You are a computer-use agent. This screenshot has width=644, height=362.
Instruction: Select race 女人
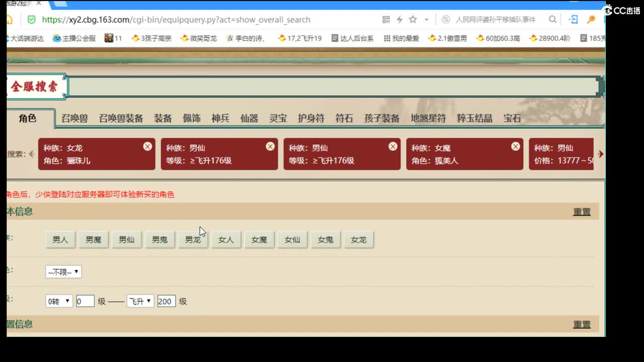coord(226,240)
